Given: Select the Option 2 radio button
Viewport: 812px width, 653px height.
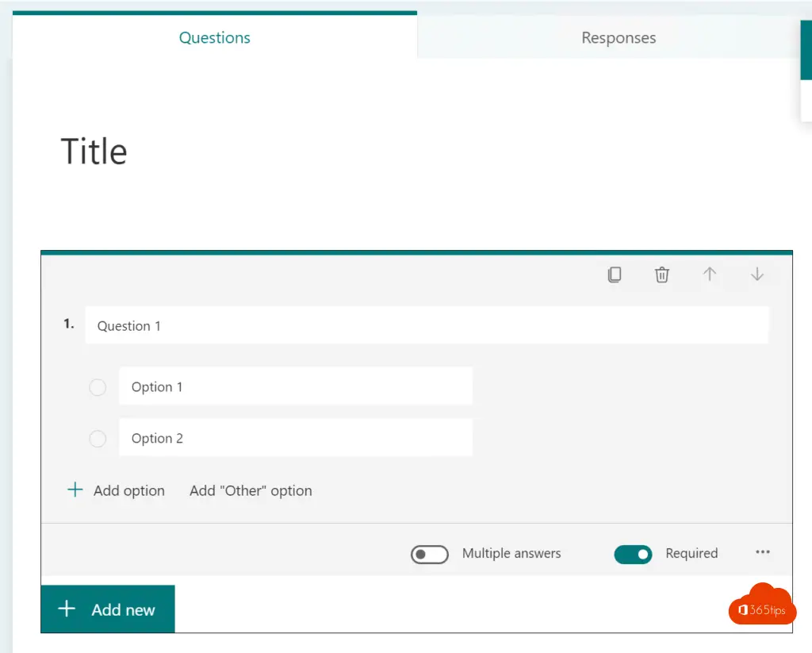Looking at the screenshot, I should pos(98,439).
